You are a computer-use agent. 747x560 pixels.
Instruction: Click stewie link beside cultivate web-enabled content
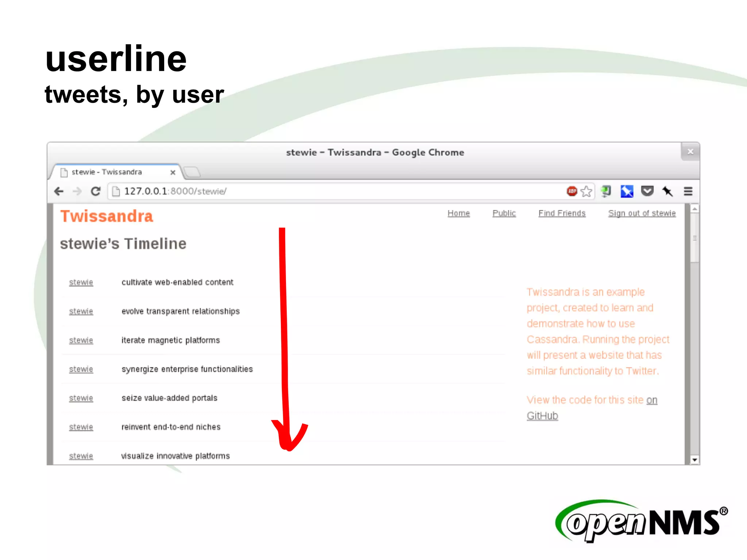click(x=81, y=282)
